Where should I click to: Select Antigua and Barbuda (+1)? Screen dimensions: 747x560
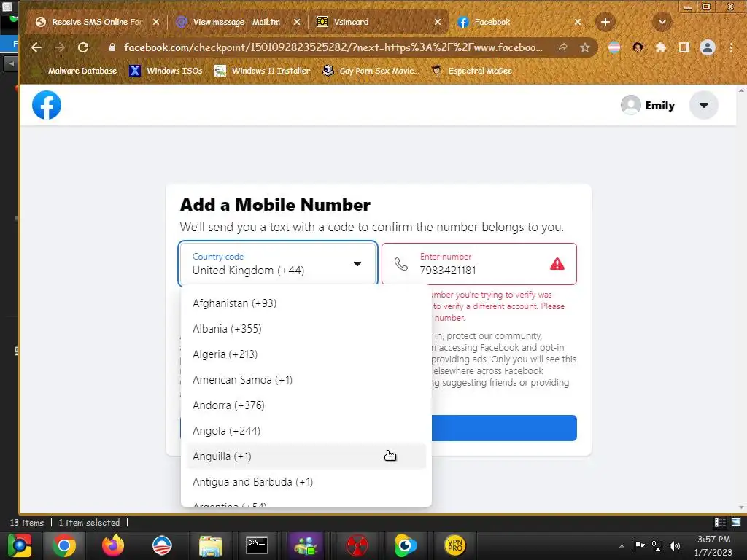[x=306, y=482]
